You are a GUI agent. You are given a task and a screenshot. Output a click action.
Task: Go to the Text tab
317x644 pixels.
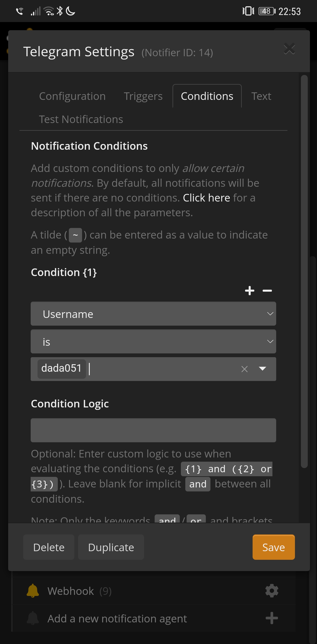(x=261, y=96)
